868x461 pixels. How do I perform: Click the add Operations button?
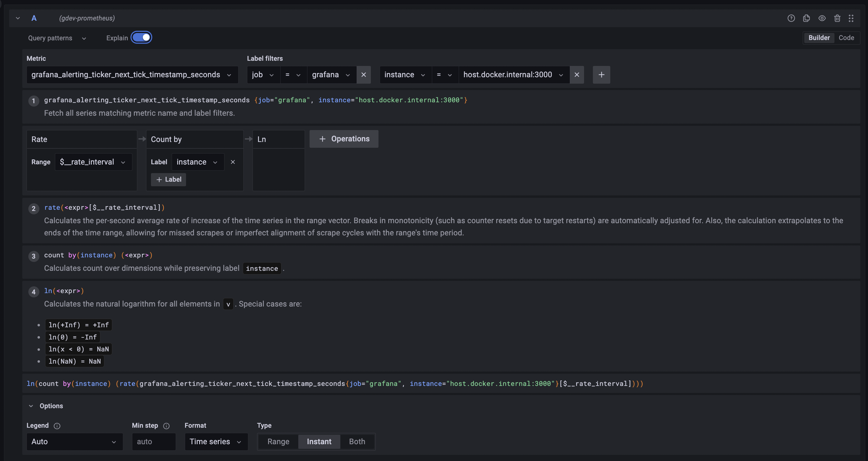click(x=344, y=139)
